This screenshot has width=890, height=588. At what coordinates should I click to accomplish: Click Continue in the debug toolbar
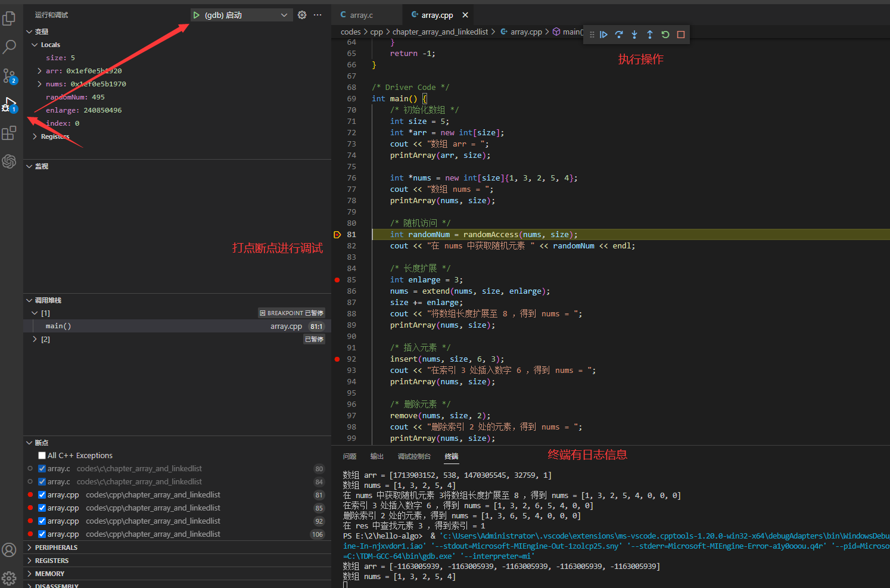click(603, 35)
